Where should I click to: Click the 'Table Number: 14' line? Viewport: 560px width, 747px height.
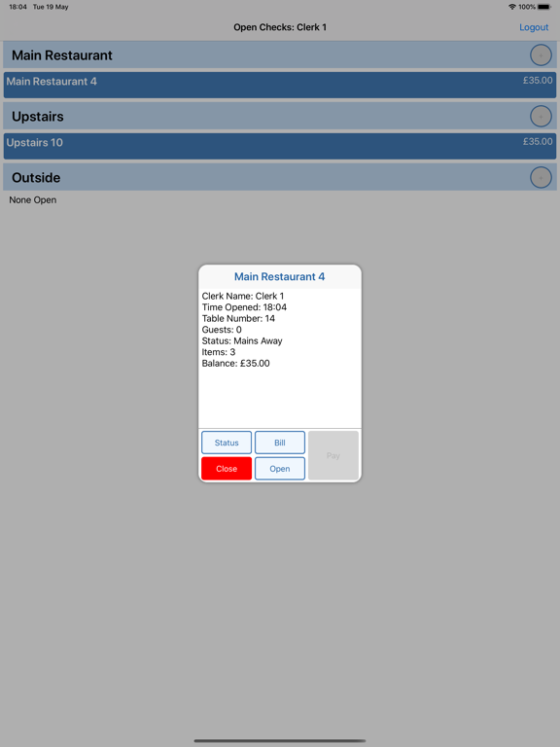(238, 318)
